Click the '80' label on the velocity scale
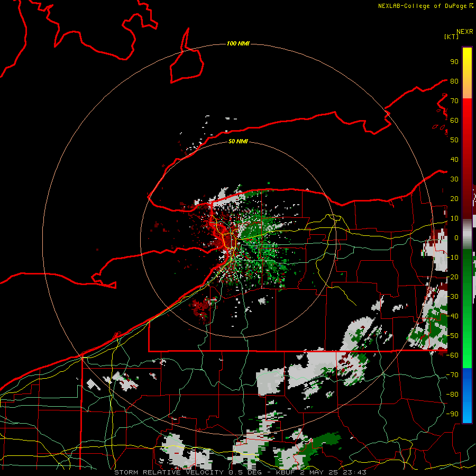Image resolution: width=476 pixels, height=476 pixels. [454, 81]
